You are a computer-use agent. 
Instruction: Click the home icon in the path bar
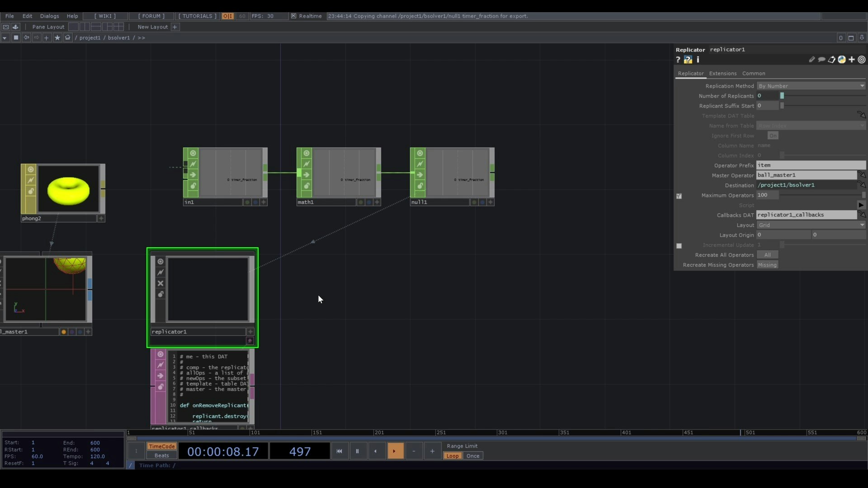(x=67, y=38)
